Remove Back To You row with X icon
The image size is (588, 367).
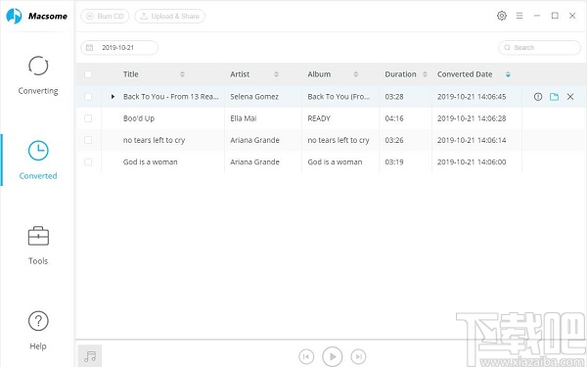pos(570,97)
